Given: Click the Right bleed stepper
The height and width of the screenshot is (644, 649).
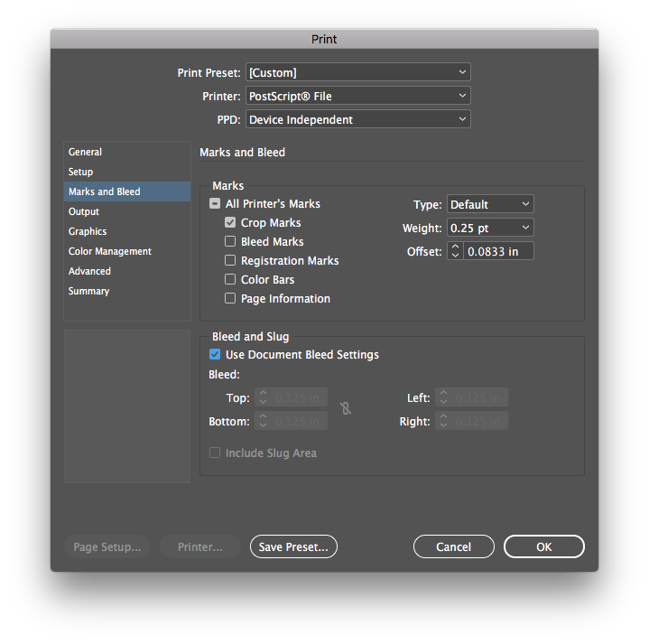Looking at the screenshot, I should coord(443,421).
